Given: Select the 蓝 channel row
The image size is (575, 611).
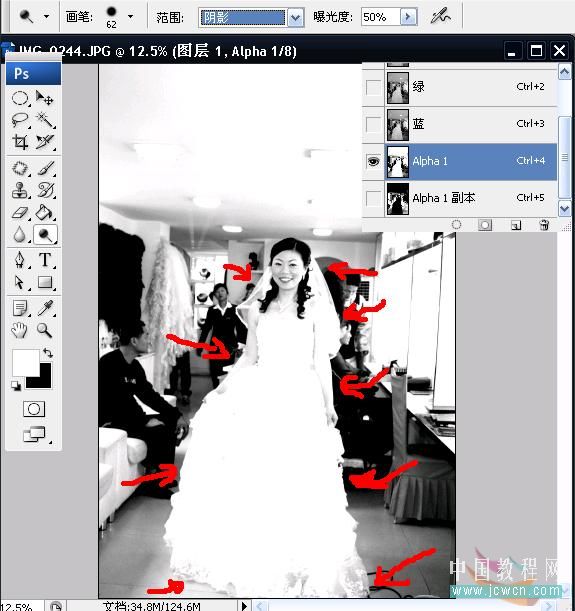Looking at the screenshot, I should (x=460, y=124).
